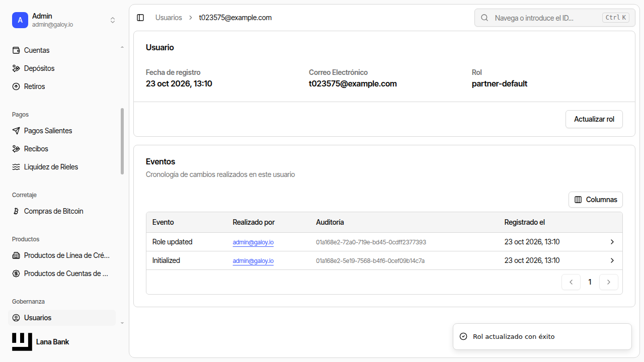The width and height of the screenshot is (644, 362).
Task: Open the Cuentas menu item
Action: coord(63,50)
